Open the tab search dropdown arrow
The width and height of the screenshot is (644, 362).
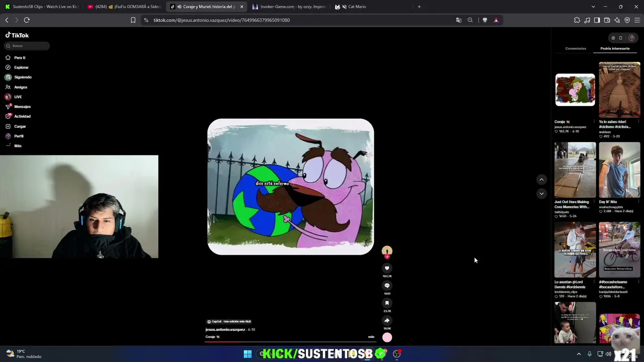(593, 7)
